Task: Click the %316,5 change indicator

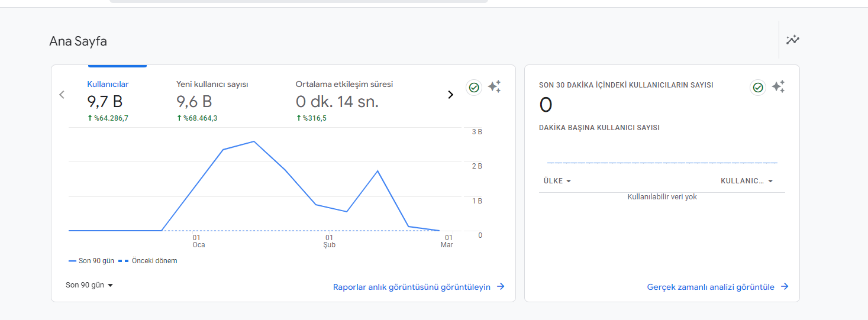Action: point(311,118)
